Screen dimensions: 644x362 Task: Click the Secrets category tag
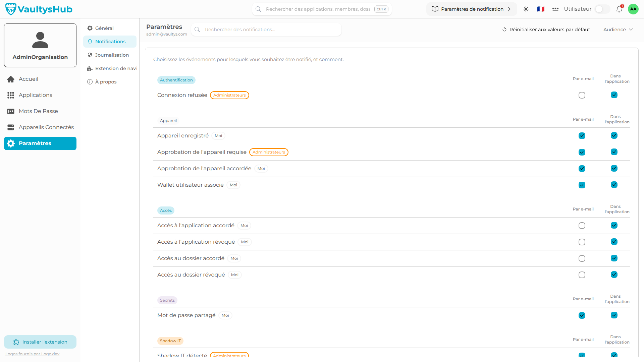click(167, 300)
